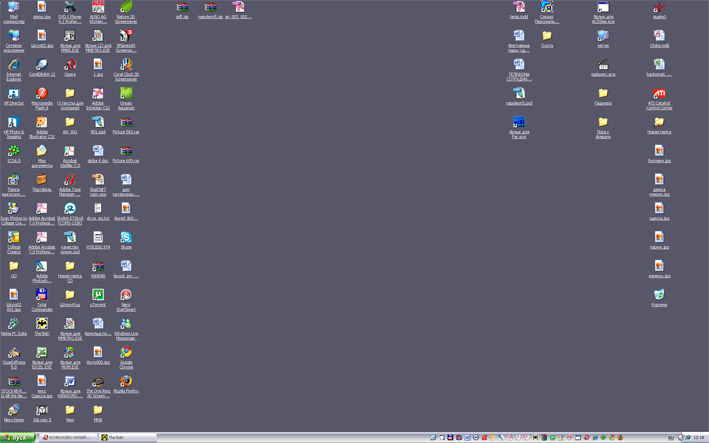
Task: Select The Bat! desktop shortcut icon
Action: 42,324
